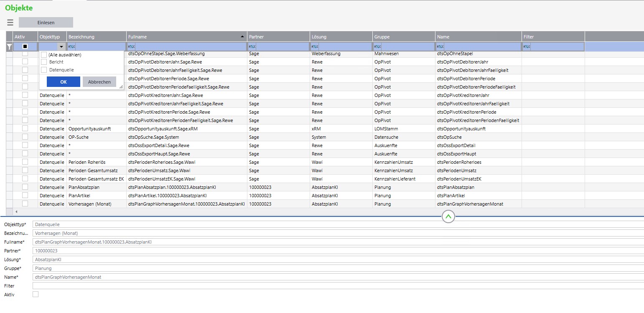The height and width of the screenshot is (313, 644).
Task: Click the Fullname sort arrow
Action: pos(242,37)
